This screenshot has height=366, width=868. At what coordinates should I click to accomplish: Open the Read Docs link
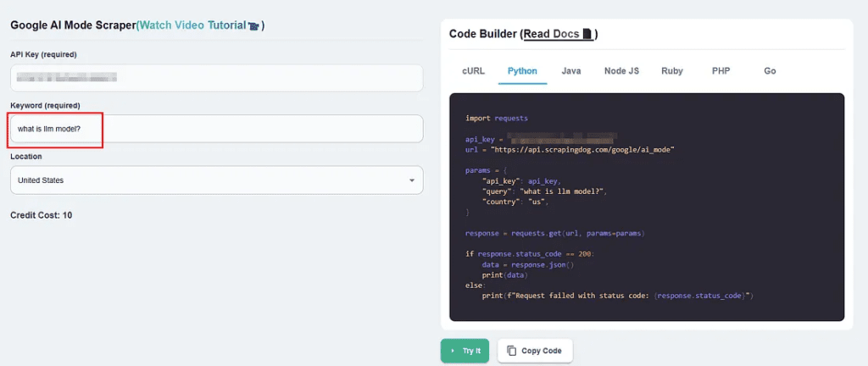[x=551, y=34]
